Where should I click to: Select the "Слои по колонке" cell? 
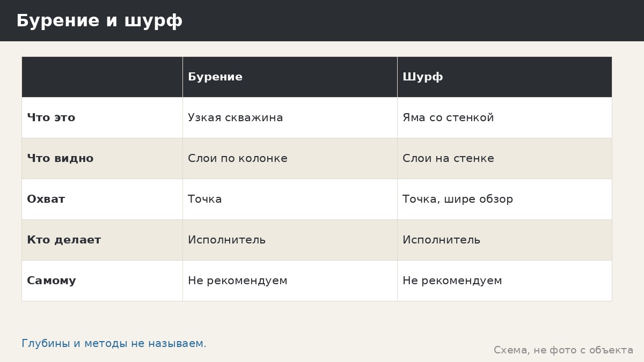tap(290, 158)
